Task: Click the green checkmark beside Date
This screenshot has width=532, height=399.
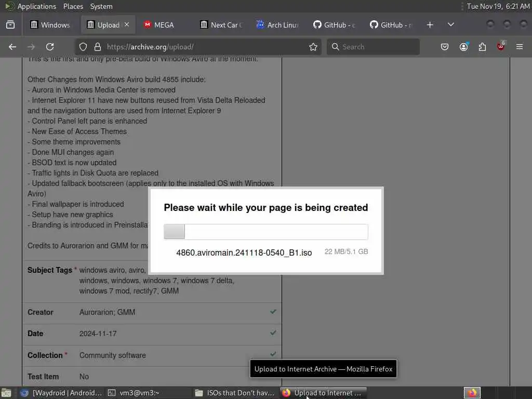Action: [273, 333]
